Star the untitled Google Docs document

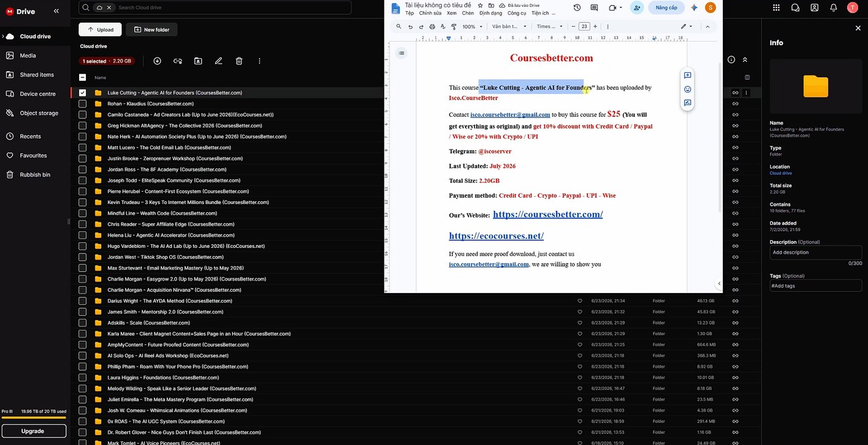click(x=480, y=5)
